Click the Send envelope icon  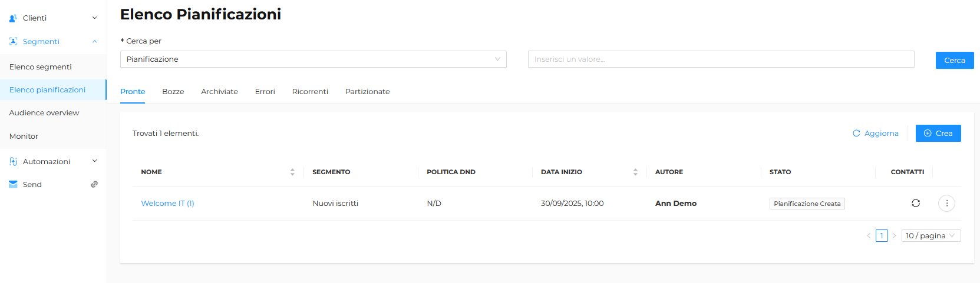13,184
